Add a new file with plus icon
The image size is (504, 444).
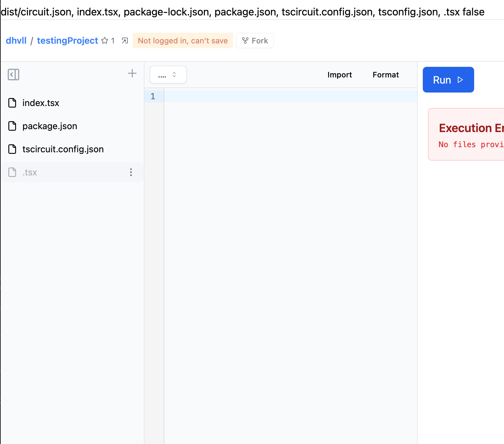[132, 74]
